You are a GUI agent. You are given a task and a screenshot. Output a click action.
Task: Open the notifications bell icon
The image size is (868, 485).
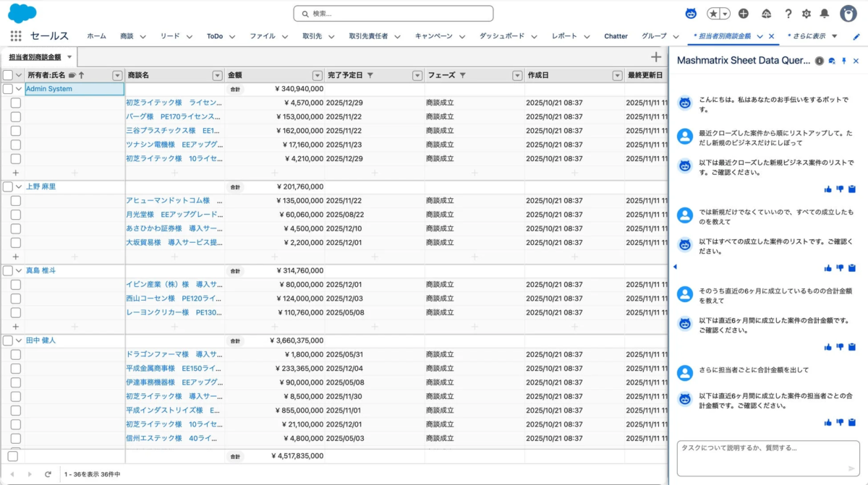point(824,14)
